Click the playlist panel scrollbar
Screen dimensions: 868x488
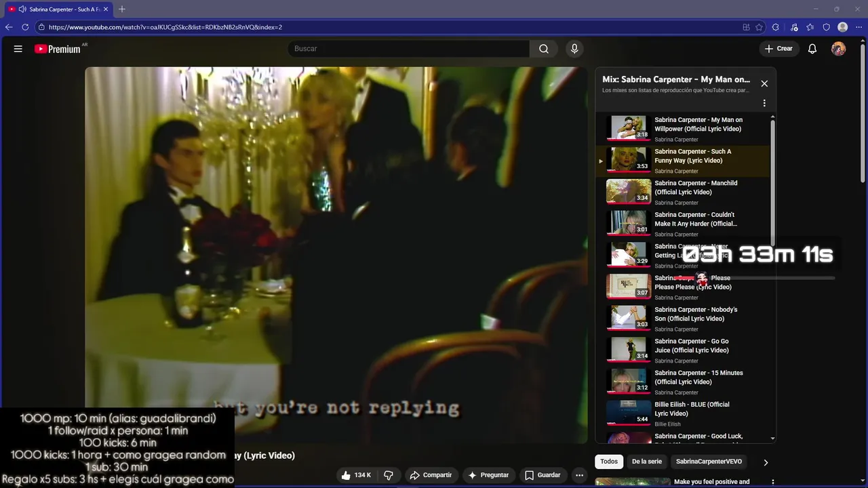point(772,183)
